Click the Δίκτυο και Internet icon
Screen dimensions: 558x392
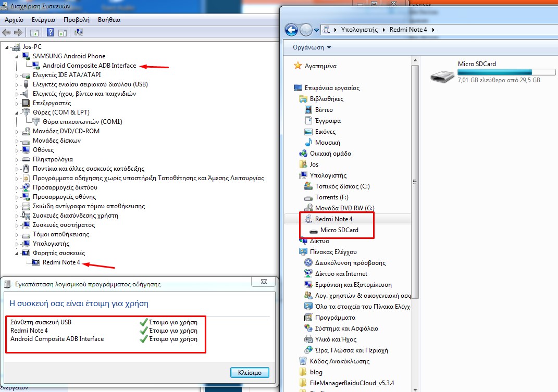[x=308, y=273]
